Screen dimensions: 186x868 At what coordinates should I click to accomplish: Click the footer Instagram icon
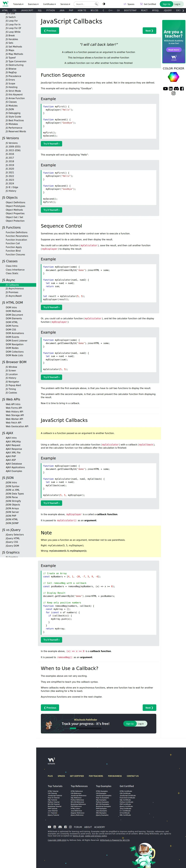pos(70,827)
